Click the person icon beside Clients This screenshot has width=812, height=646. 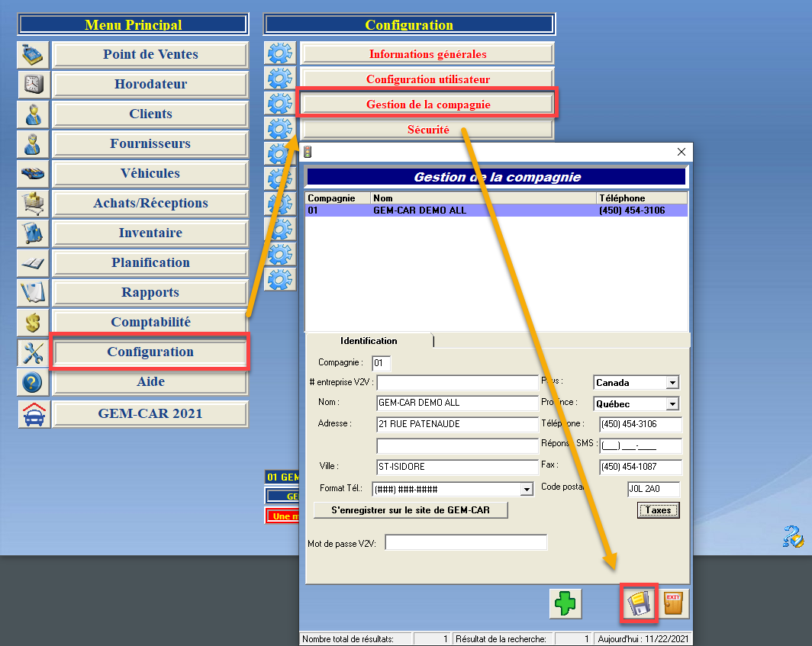pos(33,114)
